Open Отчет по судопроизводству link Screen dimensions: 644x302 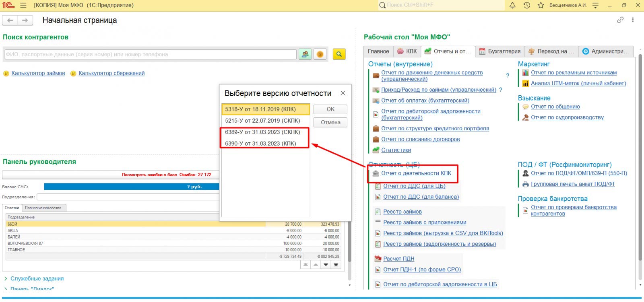(567, 117)
